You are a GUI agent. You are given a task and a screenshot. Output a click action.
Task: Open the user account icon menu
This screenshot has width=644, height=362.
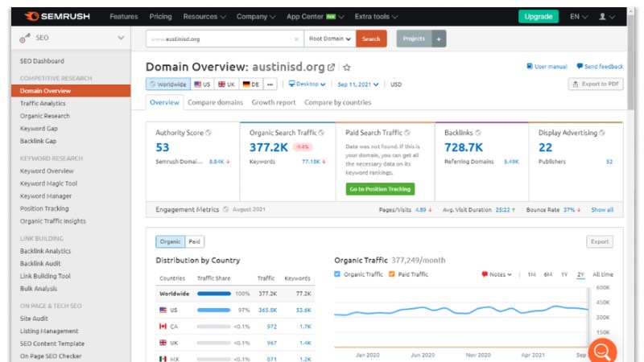[606, 17]
